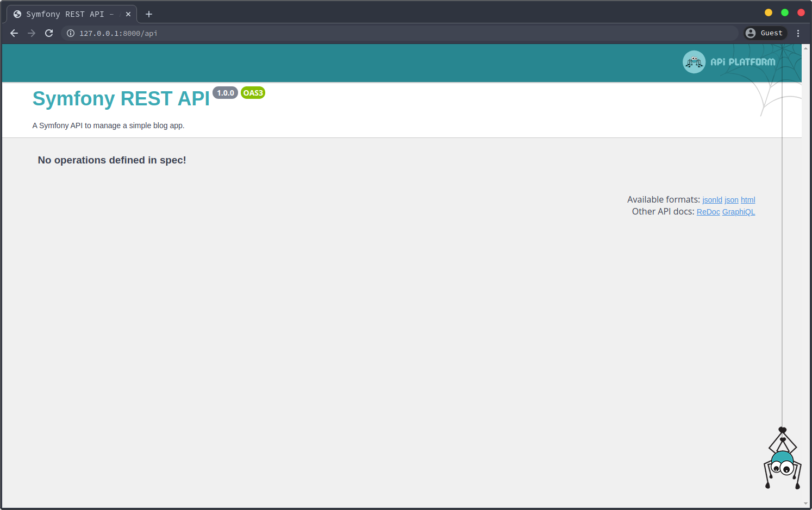Click the browser forward arrow
Viewport: 812px width, 510px height.
pyautogui.click(x=32, y=33)
